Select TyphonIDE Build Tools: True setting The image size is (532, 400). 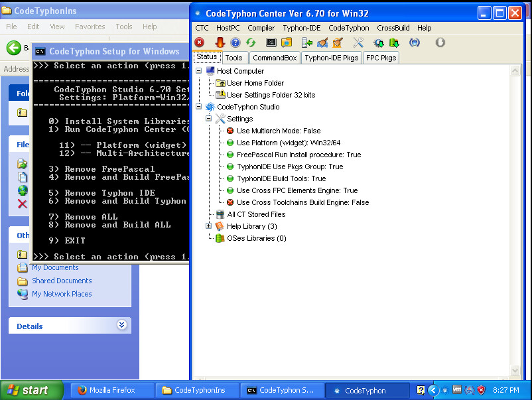[x=281, y=178]
